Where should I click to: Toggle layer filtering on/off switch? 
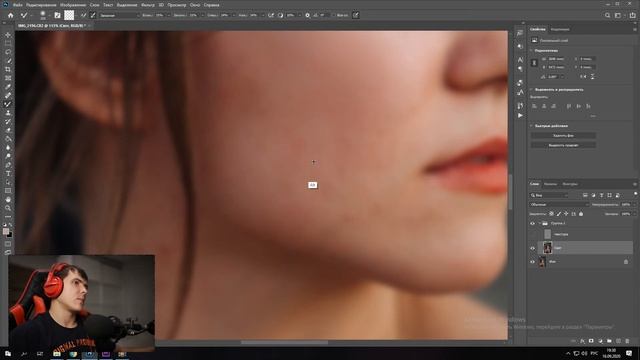click(x=635, y=193)
